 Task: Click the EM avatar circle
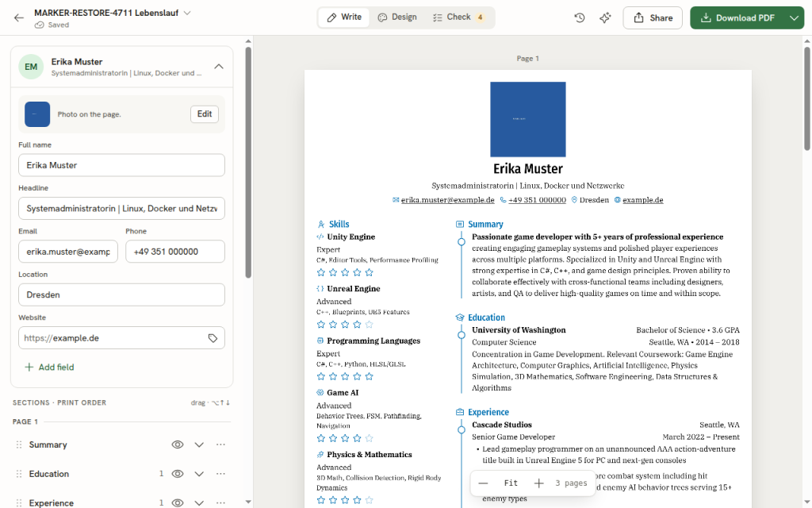point(31,67)
